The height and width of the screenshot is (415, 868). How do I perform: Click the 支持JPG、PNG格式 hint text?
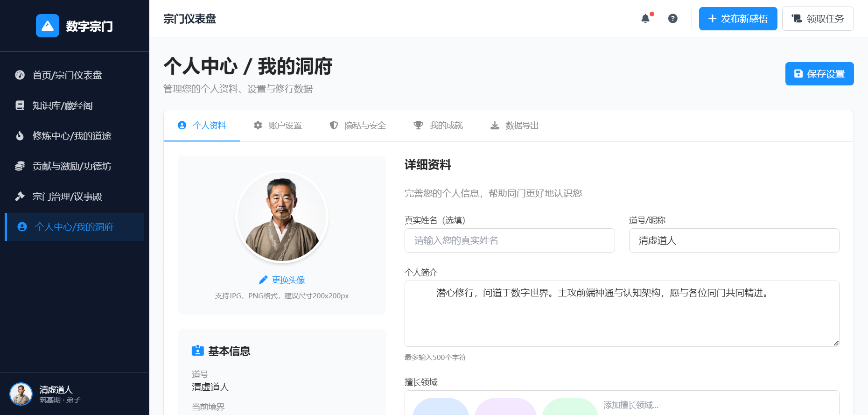[282, 296]
